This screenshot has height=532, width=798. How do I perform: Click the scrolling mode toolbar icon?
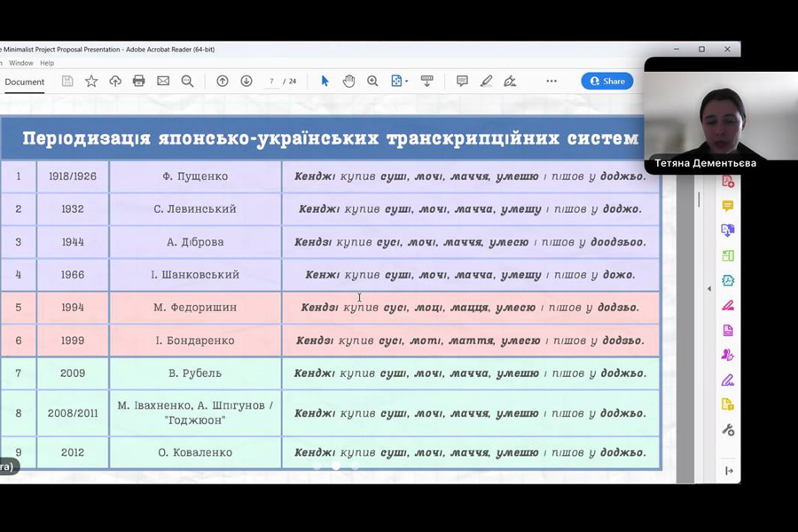(x=427, y=81)
